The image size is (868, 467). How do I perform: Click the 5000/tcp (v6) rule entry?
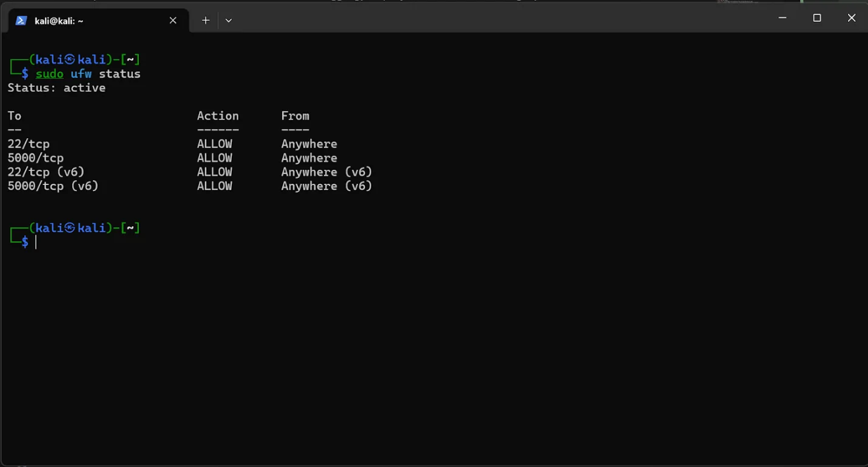tap(53, 186)
